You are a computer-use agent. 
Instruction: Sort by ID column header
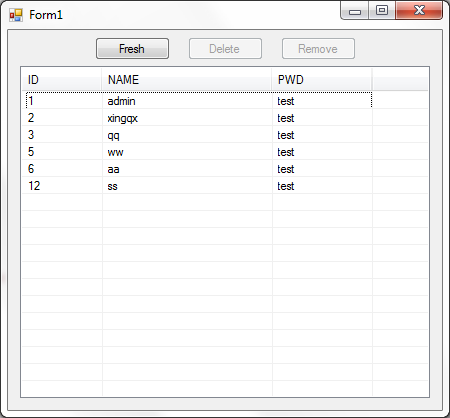click(x=62, y=80)
